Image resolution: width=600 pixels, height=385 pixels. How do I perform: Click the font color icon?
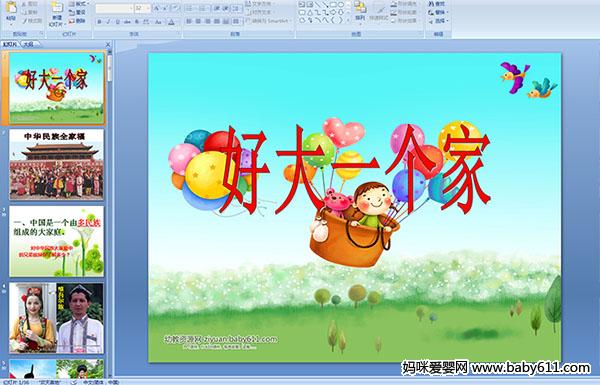pos(171,22)
